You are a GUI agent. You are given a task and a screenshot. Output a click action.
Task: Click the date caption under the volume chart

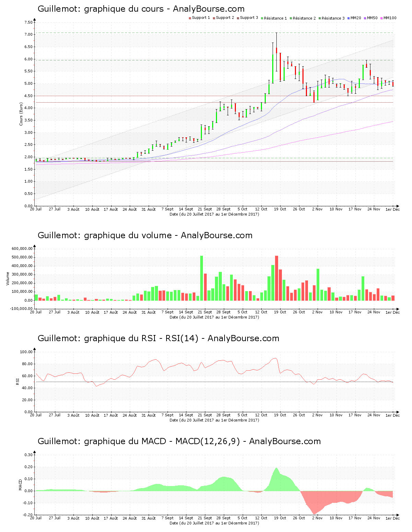pyautogui.click(x=214, y=317)
